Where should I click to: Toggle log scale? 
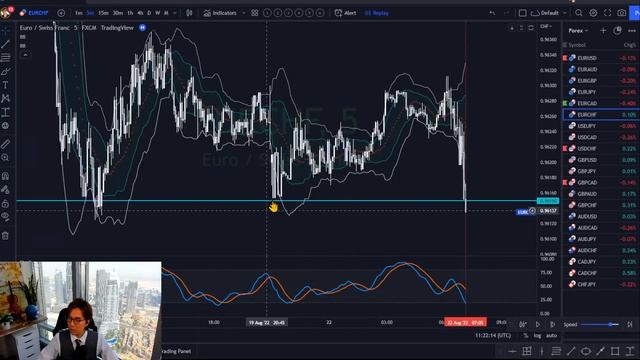[x=537, y=336]
